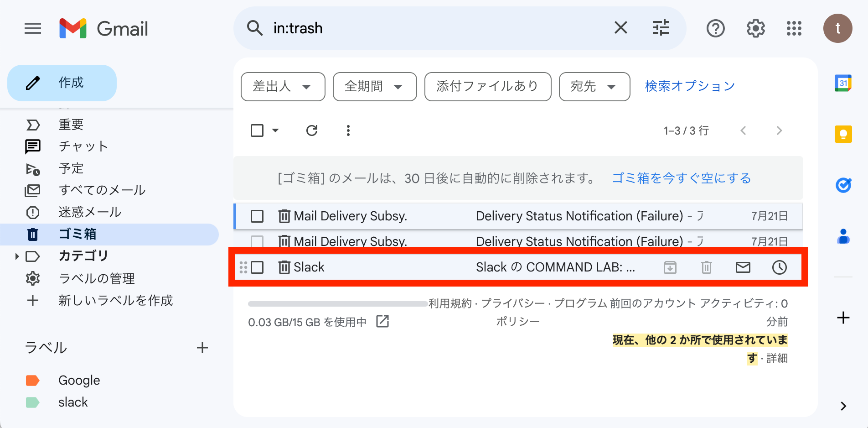The height and width of the screenshot is (428, 868).
Task: Click the archive icon on Slack email row
Action: pyautogui.click(x=670, y=267)
